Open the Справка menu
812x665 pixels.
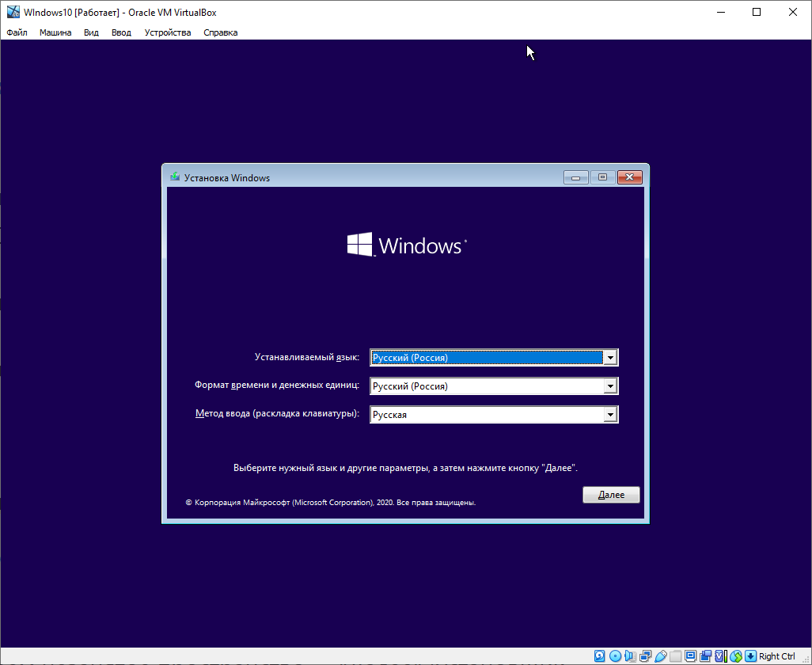point(221,32)
